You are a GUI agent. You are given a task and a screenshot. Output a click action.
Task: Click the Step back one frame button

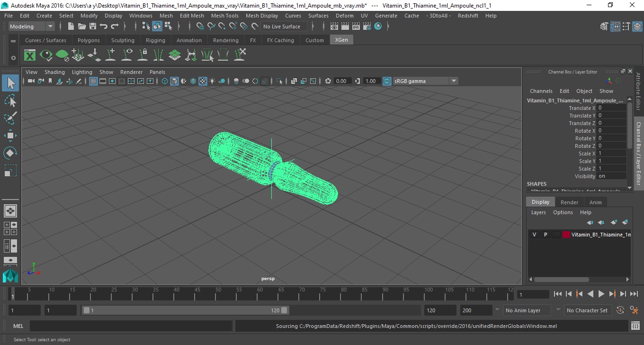pos(569,294)
